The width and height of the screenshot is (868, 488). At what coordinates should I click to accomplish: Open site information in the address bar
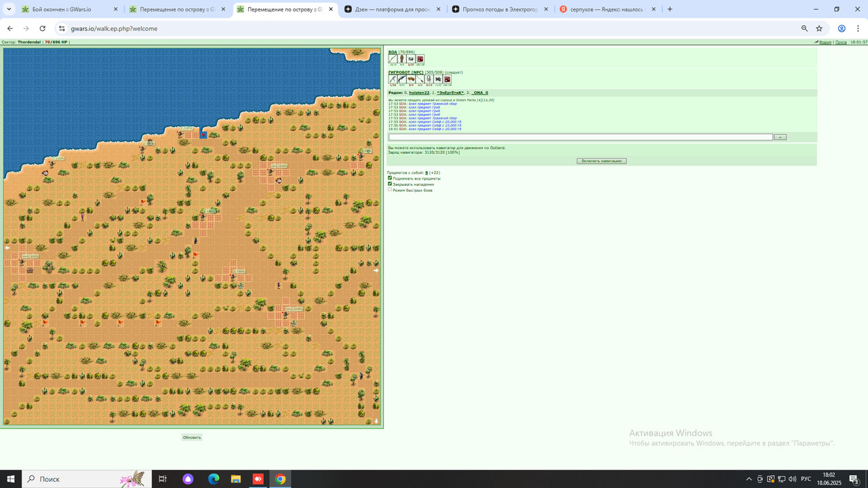click(61, 28)
